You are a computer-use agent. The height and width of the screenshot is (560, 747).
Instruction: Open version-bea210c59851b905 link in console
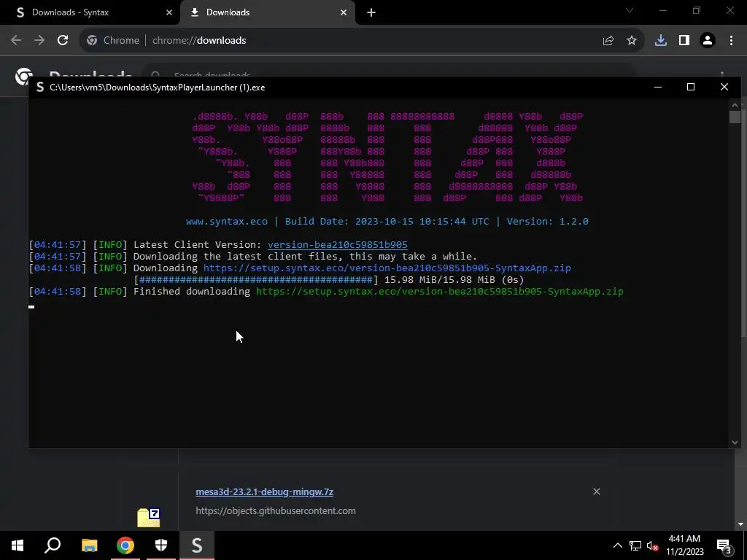[337, 245]
